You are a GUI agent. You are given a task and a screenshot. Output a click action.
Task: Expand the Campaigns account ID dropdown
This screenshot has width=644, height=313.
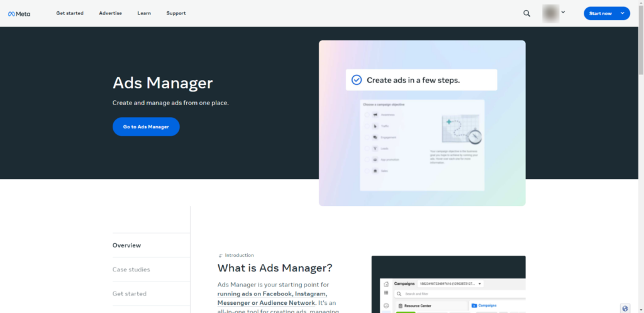point(479,284)
